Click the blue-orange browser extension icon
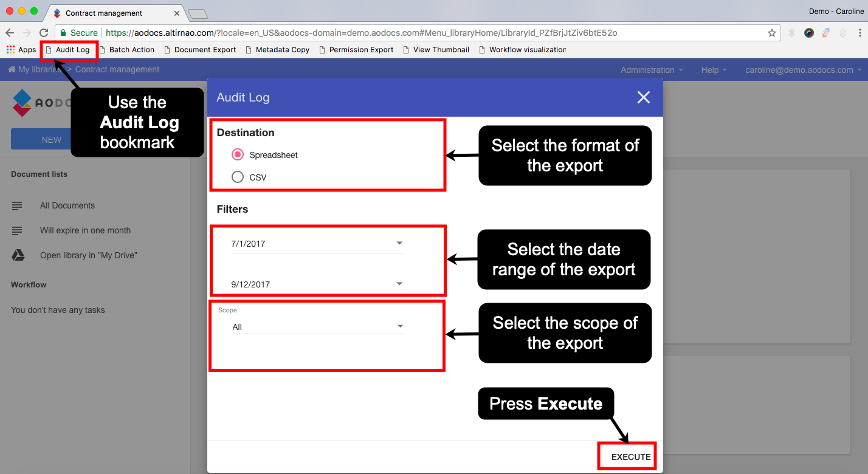This screenshot has height=474, width=868. tap(826, 33)
